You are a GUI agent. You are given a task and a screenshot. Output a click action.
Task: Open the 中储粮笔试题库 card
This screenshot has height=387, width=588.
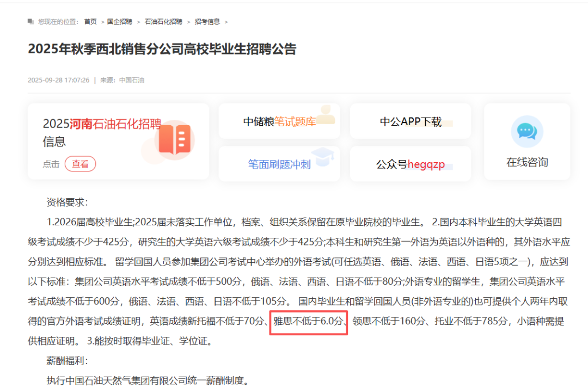click(x=279, y=121)
